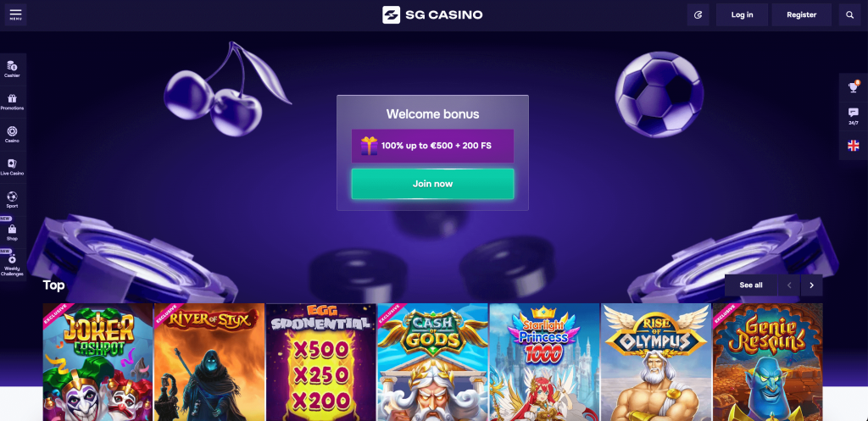Click See all for Top games
The height and width of the screenshot is (421, 868).
[x=751, y=285]
